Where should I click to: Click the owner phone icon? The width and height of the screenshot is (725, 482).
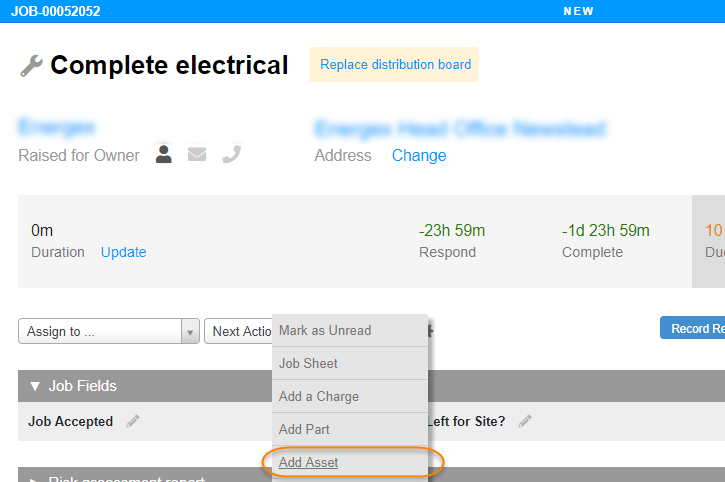coord(231,154)
